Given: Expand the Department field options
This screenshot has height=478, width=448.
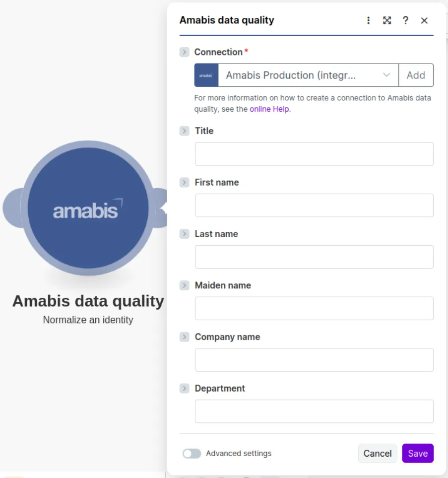Looking at the screenshot, I should [184, 388].
